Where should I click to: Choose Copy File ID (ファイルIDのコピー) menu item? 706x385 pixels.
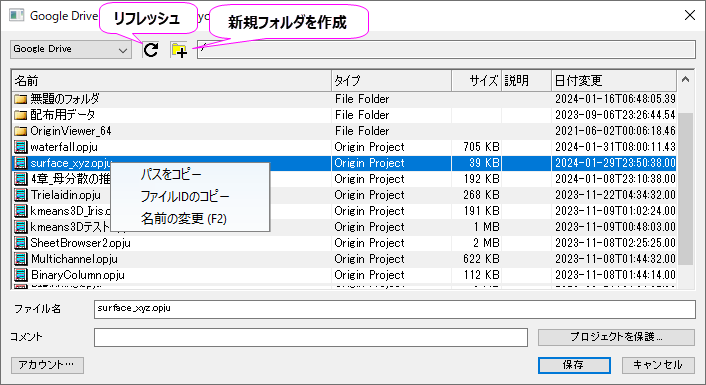(x=185, y=196)
